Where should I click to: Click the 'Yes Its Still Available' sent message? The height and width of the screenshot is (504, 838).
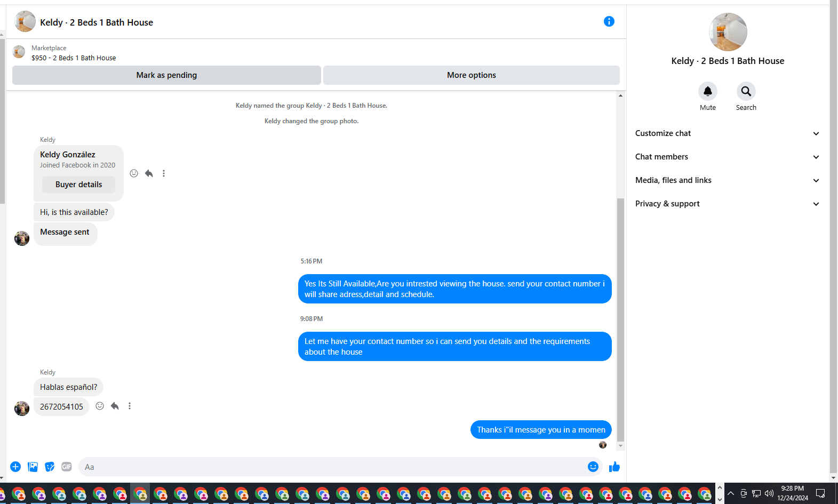(455, 289)
